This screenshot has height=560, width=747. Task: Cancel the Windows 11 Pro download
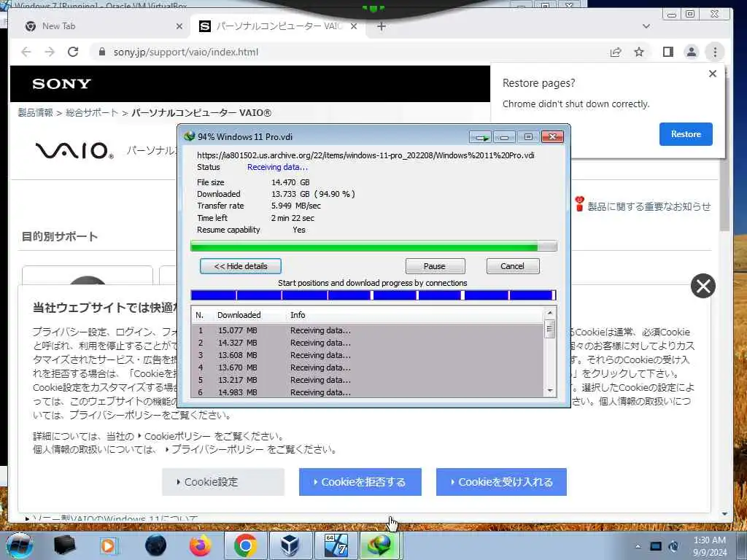click(x=513, y=266)
